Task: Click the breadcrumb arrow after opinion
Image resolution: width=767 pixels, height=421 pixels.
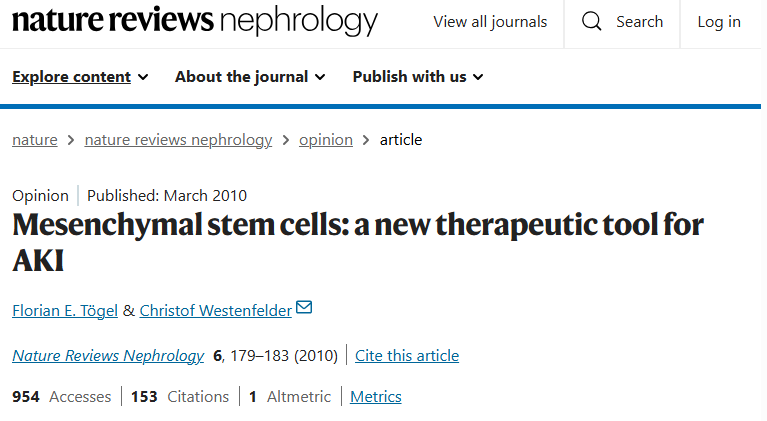Action: pos(367,140)
